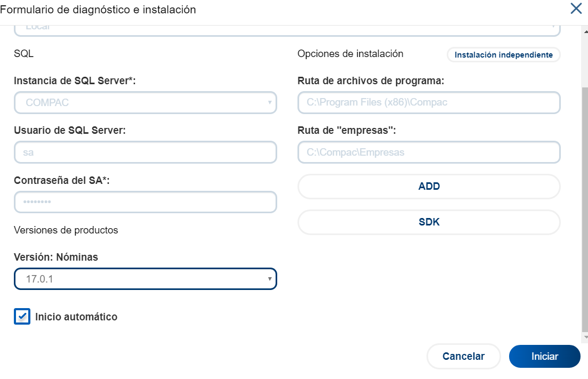Click the Cancelar button
This screenshot has width=588, height=379.
coord(463,357)
